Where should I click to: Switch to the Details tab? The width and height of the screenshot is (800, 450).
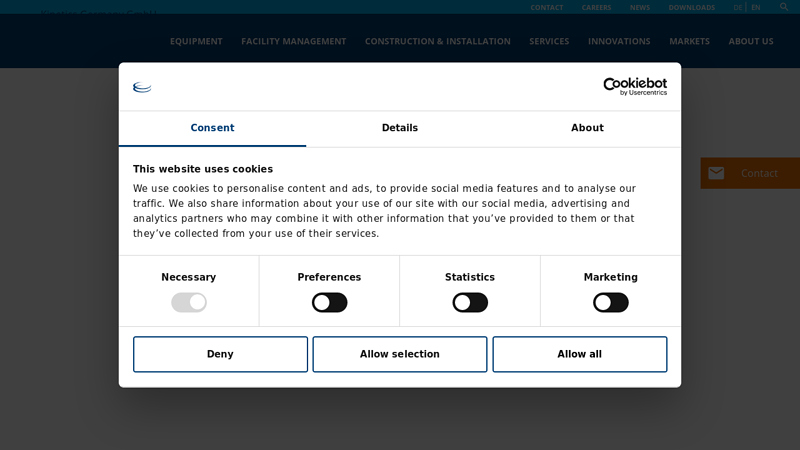400,128
